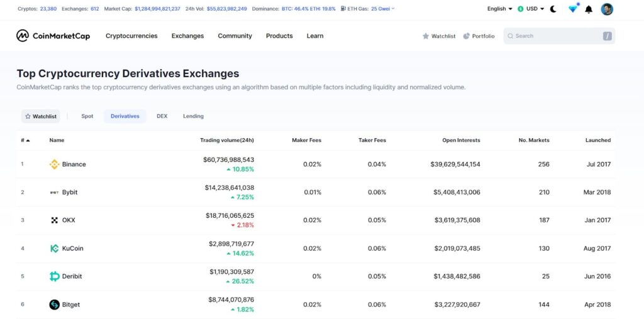Click the Watchlist filter button with star

click(x=41, y=116)
